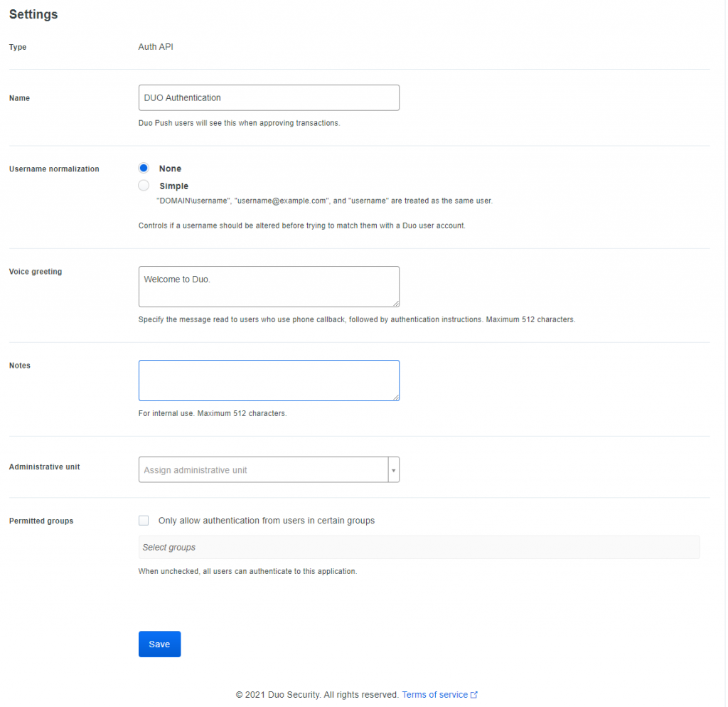
Task: Click the 'When unchecked, all users can authenticate' note
Action: coord(247,571)
